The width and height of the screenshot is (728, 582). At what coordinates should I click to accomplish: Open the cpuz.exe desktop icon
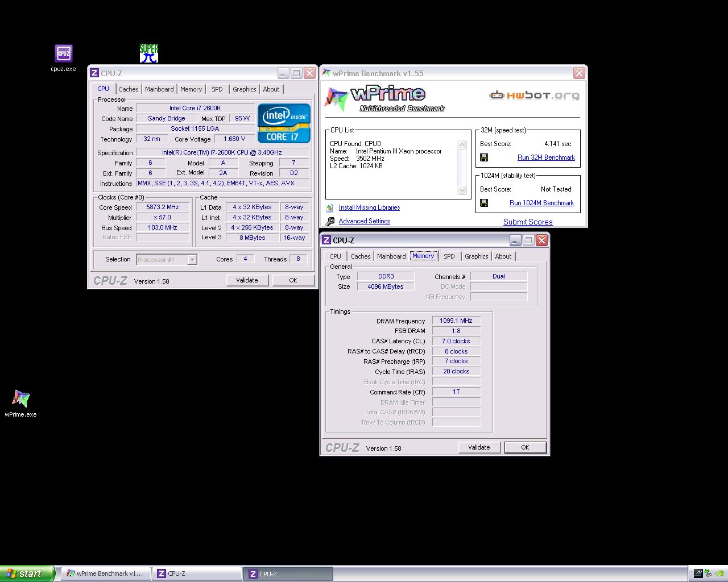coord(63,54)
